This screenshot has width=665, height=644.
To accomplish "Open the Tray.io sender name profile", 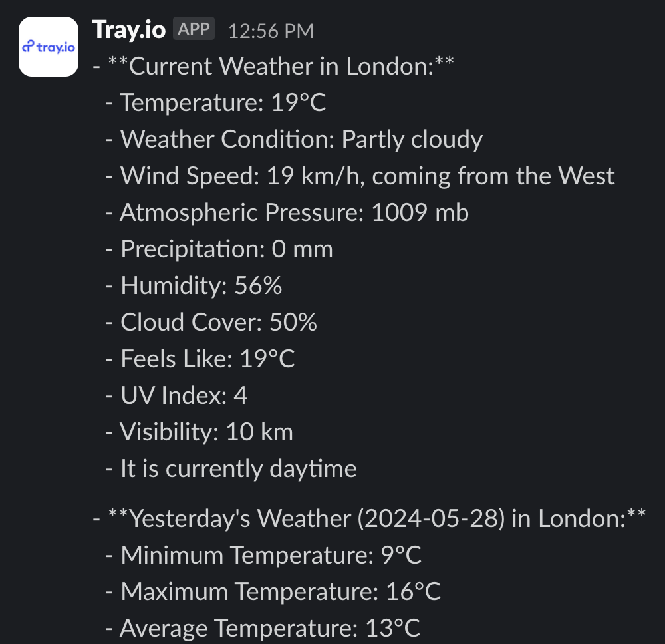I will [128, 30].
